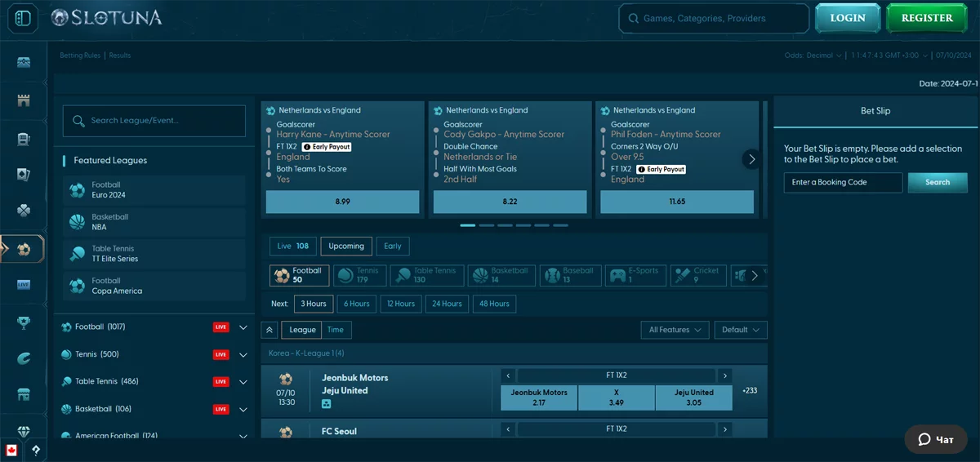Open the Чат chat widget
Image resolution: width=980 pixels, height=462 pixels.
[936, 439]
